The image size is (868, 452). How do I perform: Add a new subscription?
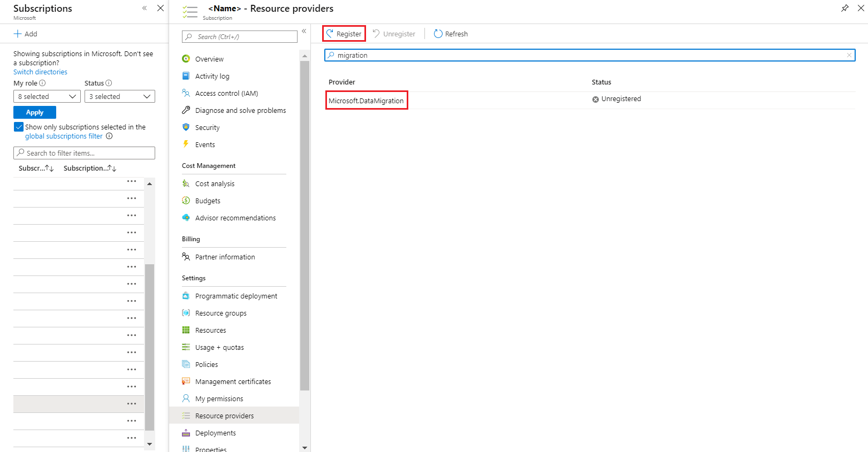tap(25, 34)
